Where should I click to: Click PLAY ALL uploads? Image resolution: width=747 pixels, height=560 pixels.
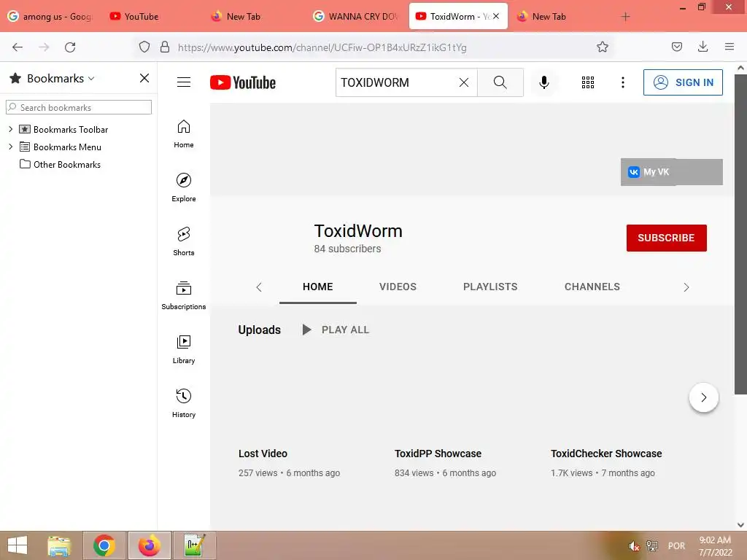pos(336,330)
